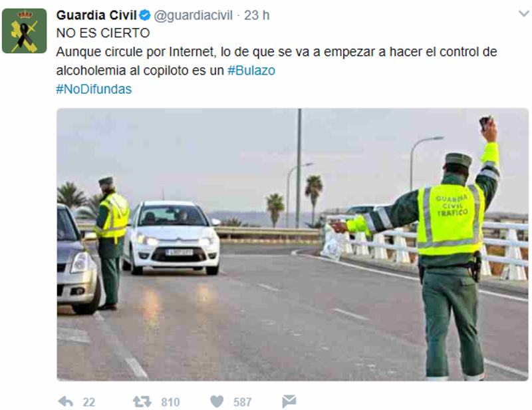Click the tweet sentence about control de alcoholemia
The image size is (532, 410).
click(277, 61)
